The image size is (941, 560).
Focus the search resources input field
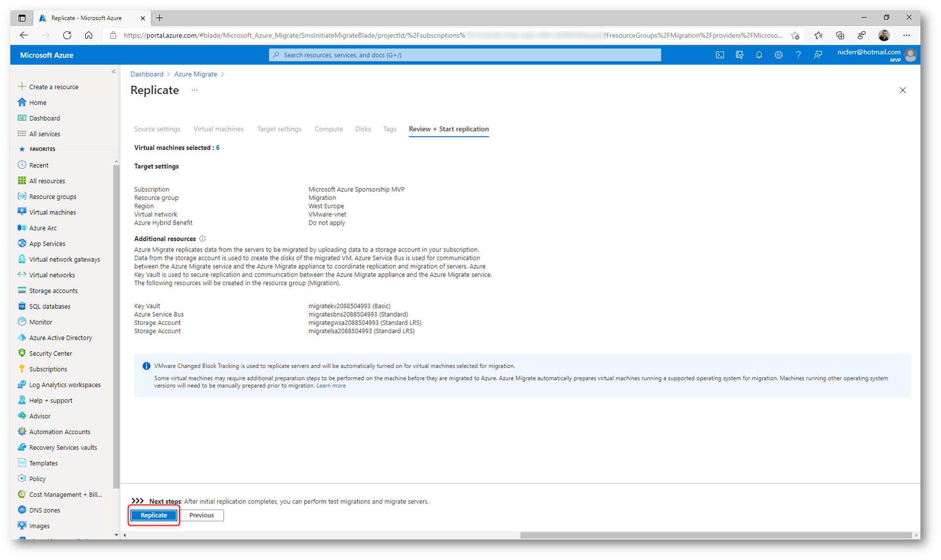[x=465, y=55]
